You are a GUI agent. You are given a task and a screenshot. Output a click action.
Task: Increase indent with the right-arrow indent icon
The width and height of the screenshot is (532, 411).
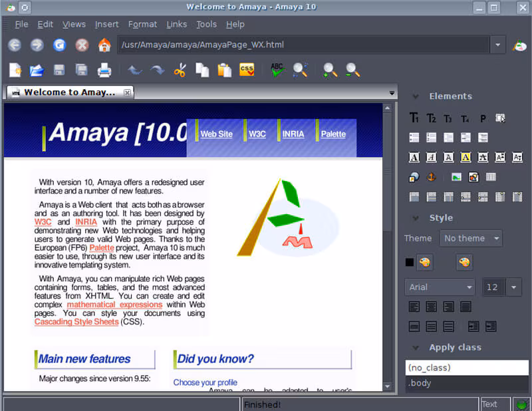[473, 327]
